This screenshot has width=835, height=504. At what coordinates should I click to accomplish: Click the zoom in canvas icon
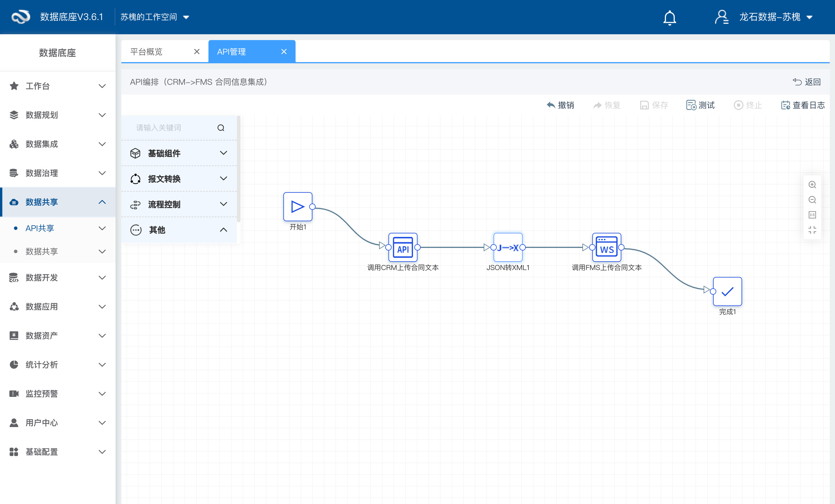(x=812, y=184)
